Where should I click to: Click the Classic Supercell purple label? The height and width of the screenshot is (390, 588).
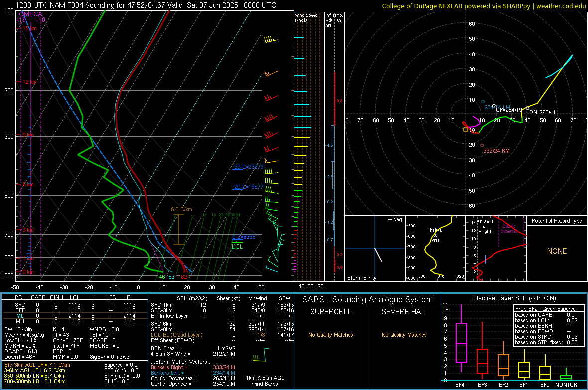pos(509,229)
